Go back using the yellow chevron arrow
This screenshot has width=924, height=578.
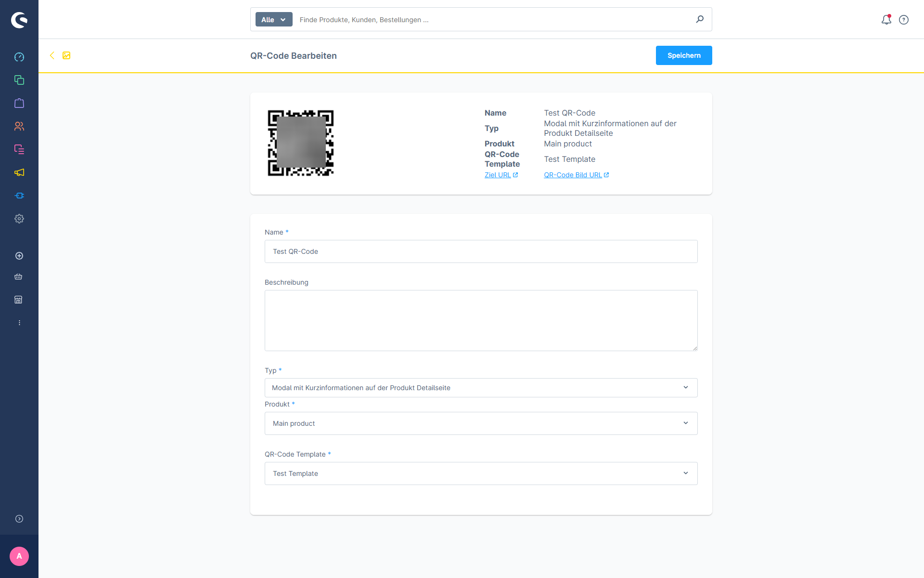[x=52, y=55]
